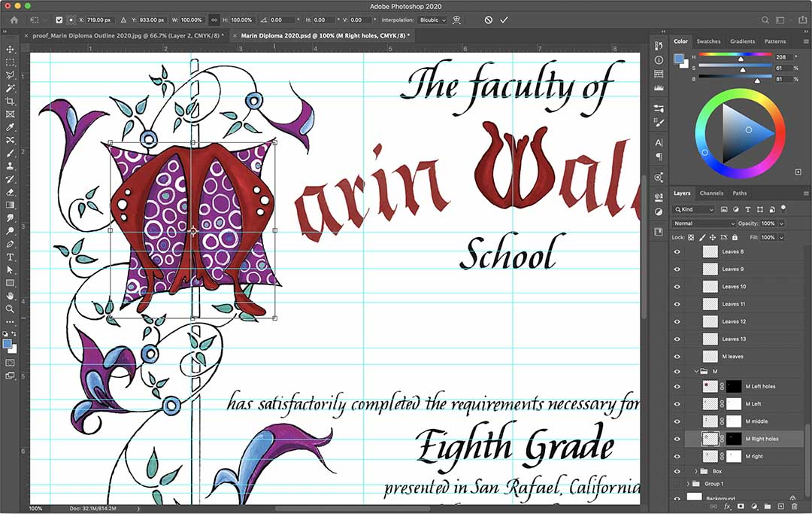Toggle the reference point checkbox

(x=59, y=20)
